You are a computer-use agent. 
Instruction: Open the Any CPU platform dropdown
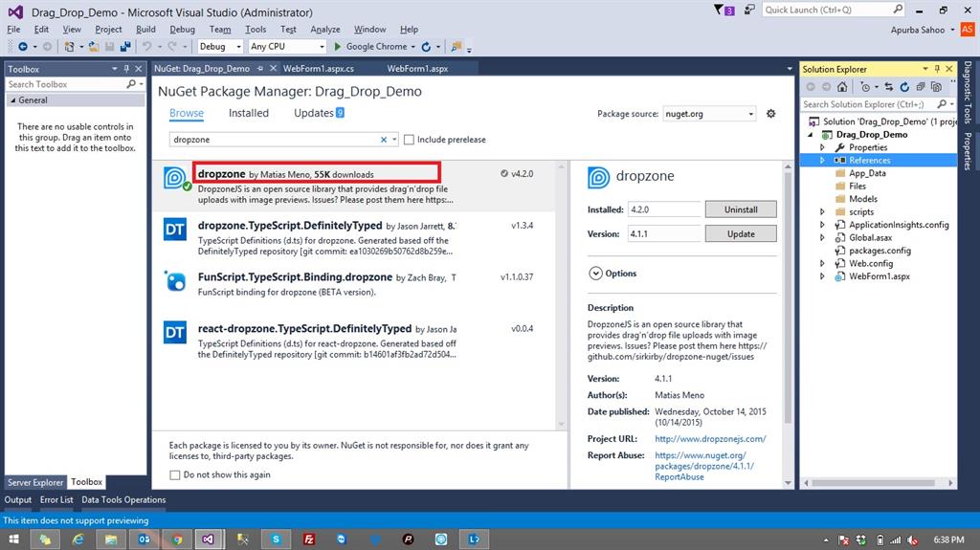287,46
